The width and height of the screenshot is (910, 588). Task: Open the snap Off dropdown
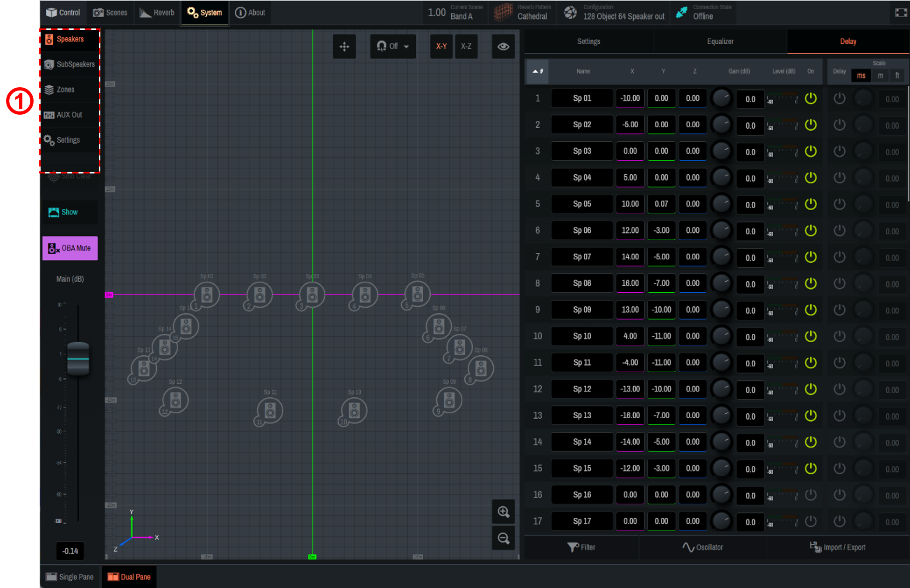tap(392, 47)
